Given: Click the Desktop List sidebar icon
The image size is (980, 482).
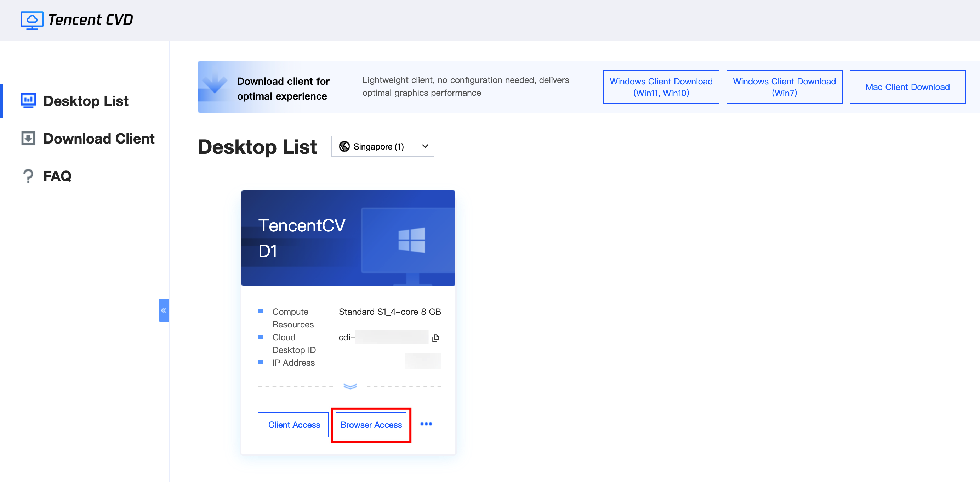Looking at the screenshot, I should (28, 101).
